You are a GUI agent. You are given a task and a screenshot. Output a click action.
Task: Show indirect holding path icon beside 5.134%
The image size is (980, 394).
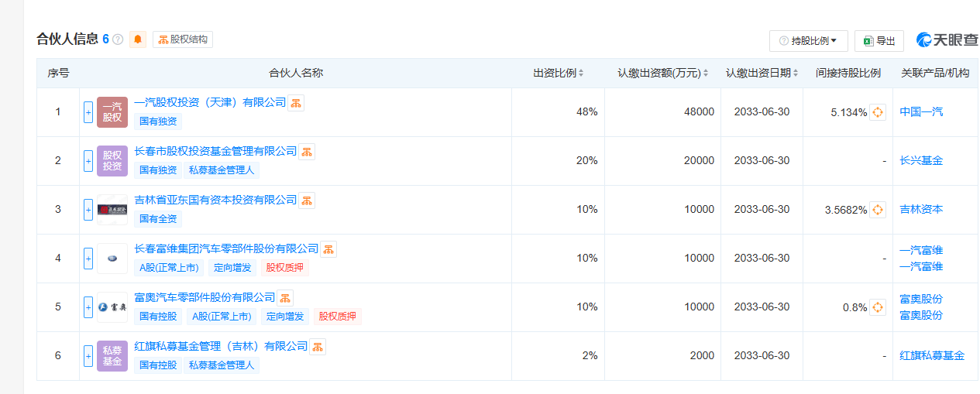[878, 112]
